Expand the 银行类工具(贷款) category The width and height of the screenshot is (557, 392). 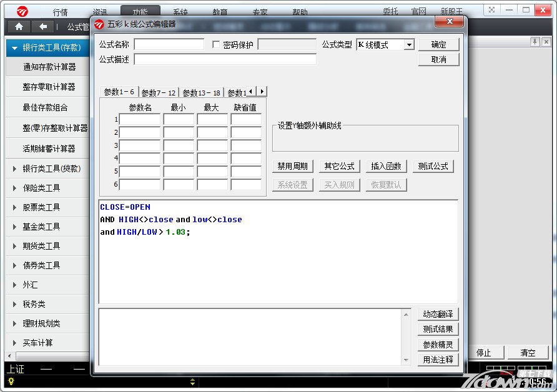click(x=14, y=169)
